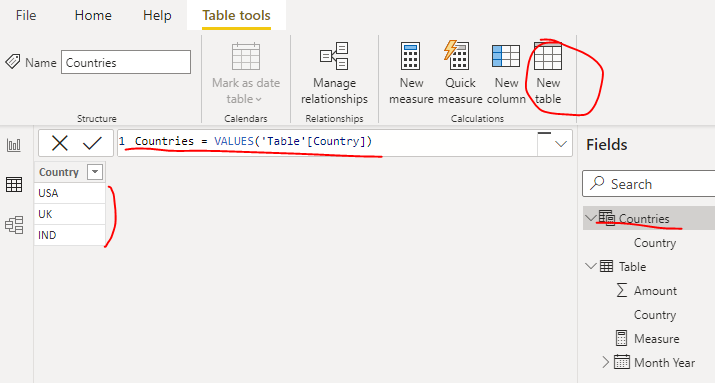Screen dimensions: 715x383
Task: Click the Fields Search box
Action: (648, 184)
